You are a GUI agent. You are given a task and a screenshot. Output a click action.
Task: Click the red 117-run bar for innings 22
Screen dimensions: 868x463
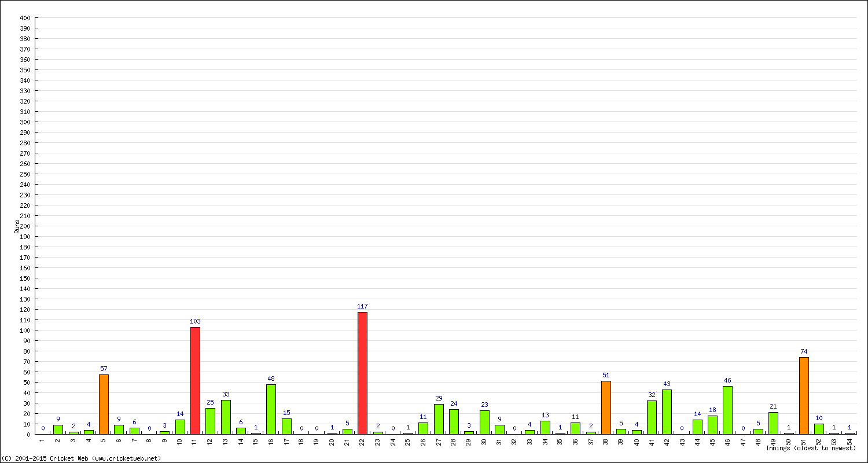(362, 373)
